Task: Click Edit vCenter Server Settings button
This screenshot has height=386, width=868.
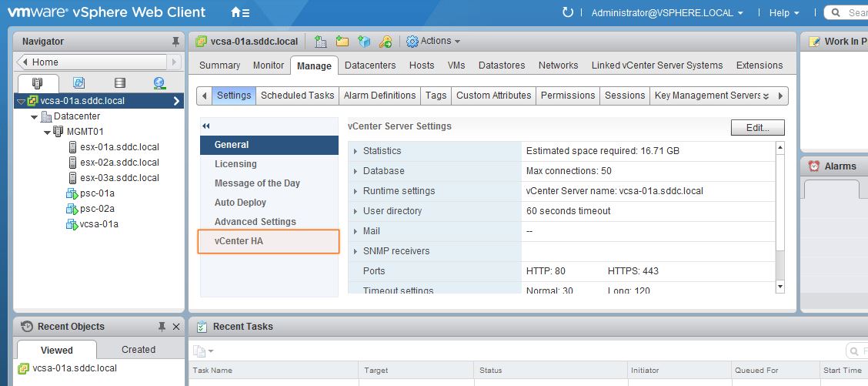Action: (x=758, y=128)
